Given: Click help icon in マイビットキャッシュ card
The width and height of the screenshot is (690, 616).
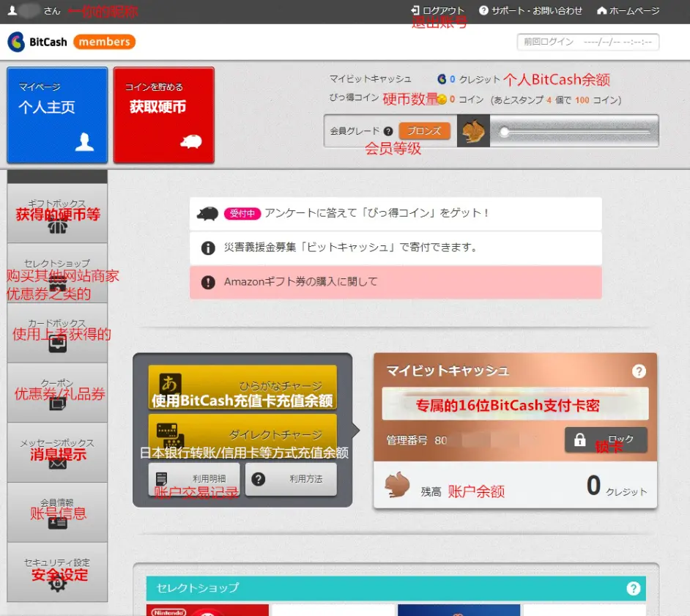Looking at the screenshot, I should pos(639,371).
